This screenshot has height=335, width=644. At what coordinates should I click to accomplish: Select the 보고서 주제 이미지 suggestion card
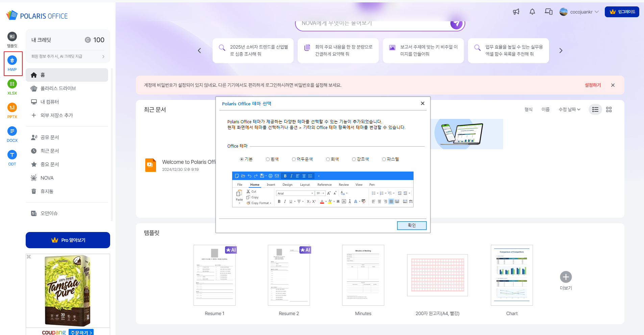pos(423,51)
